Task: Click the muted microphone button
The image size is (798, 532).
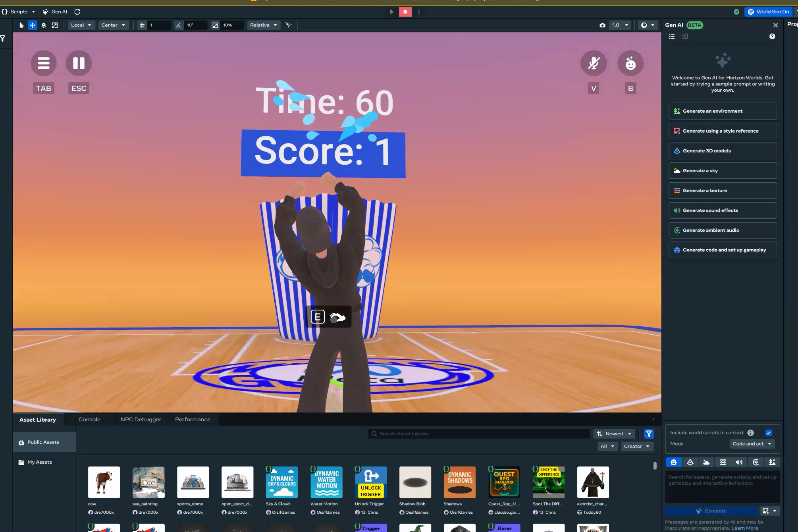Action: [x=593, y=64]
